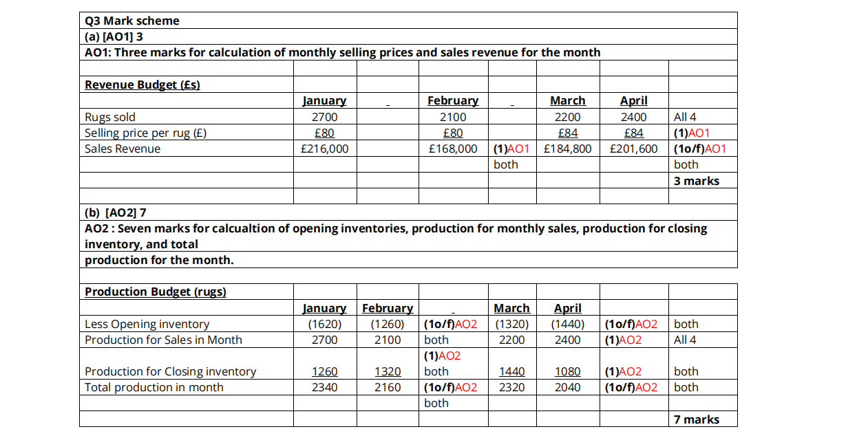Select the "(a) [AO1] 3" heading row
Image resolution: width=868 pixels, height=438 pixels.
114,36
